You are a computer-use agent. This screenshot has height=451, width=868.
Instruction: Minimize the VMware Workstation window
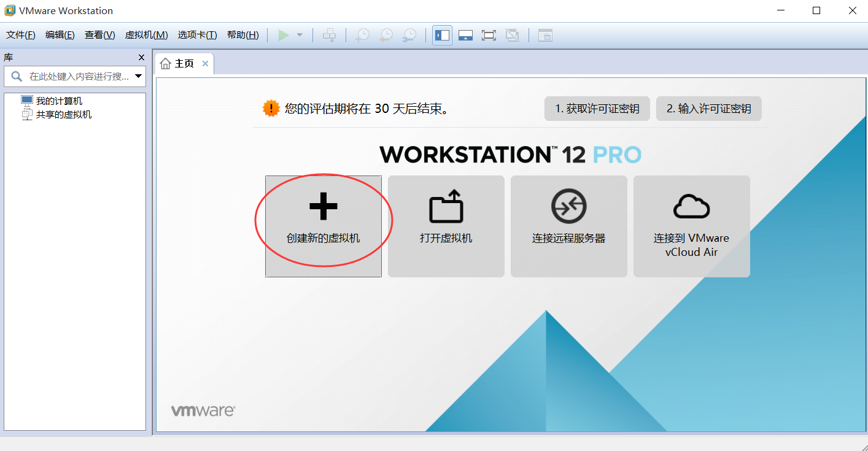[781, 10]
